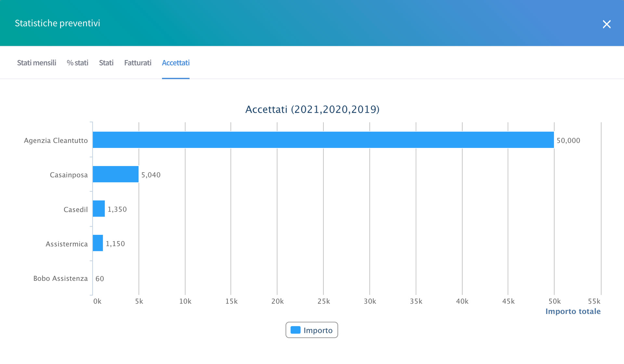Switch to the Stati mensili tab
Image resolution: width=624 pixels, height=364 pixels.
(x=36, y=63)
